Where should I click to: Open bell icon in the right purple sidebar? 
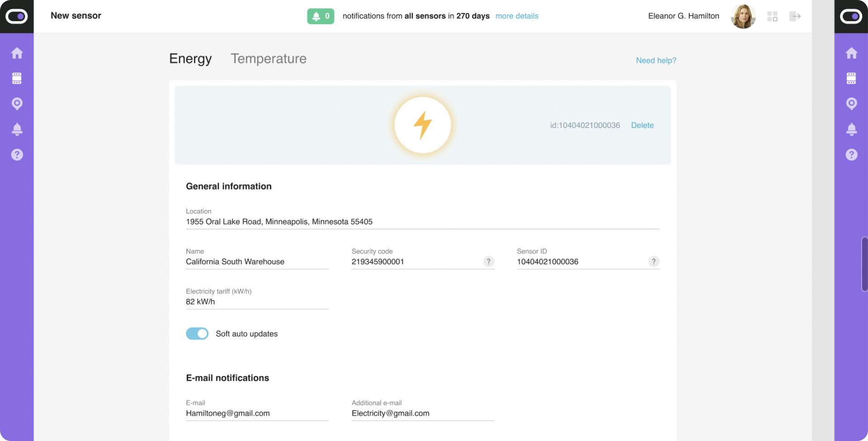pos(851,129)
